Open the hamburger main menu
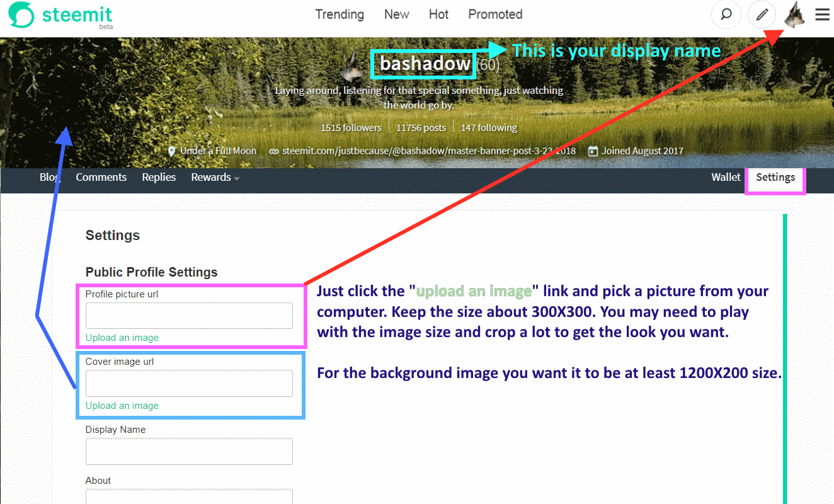Screen dimensions: 834x504 pyautogui.click(x=822, y=14)
